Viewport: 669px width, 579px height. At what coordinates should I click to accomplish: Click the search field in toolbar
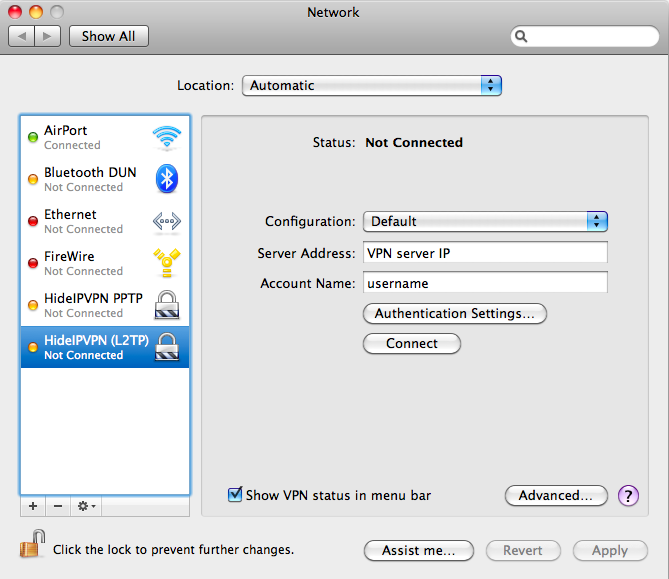(585, 36)
